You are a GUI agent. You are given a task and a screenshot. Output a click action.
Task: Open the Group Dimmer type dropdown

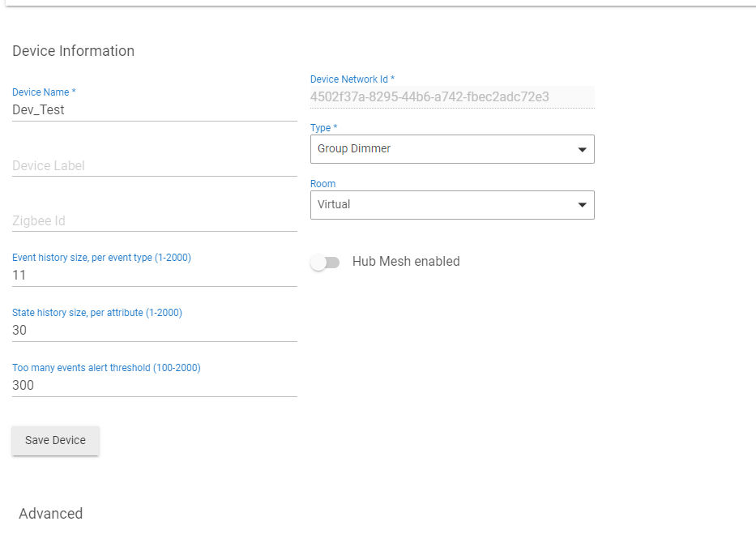452,149
